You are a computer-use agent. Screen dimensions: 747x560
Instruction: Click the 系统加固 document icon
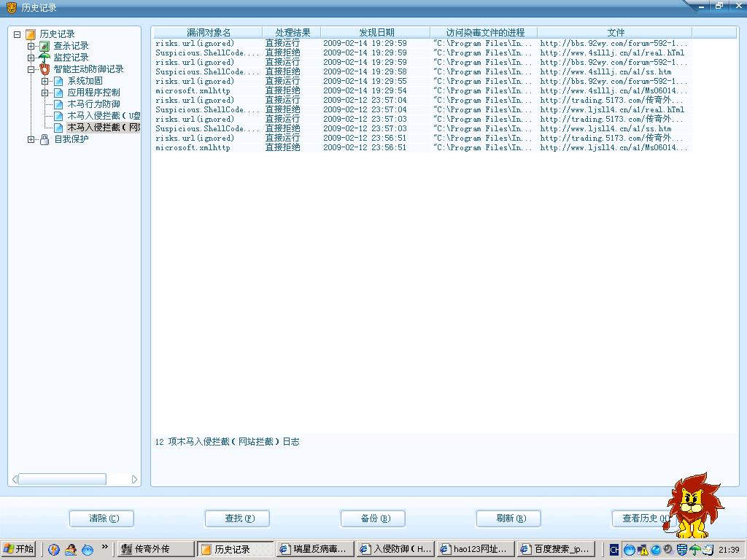point(58,81)
